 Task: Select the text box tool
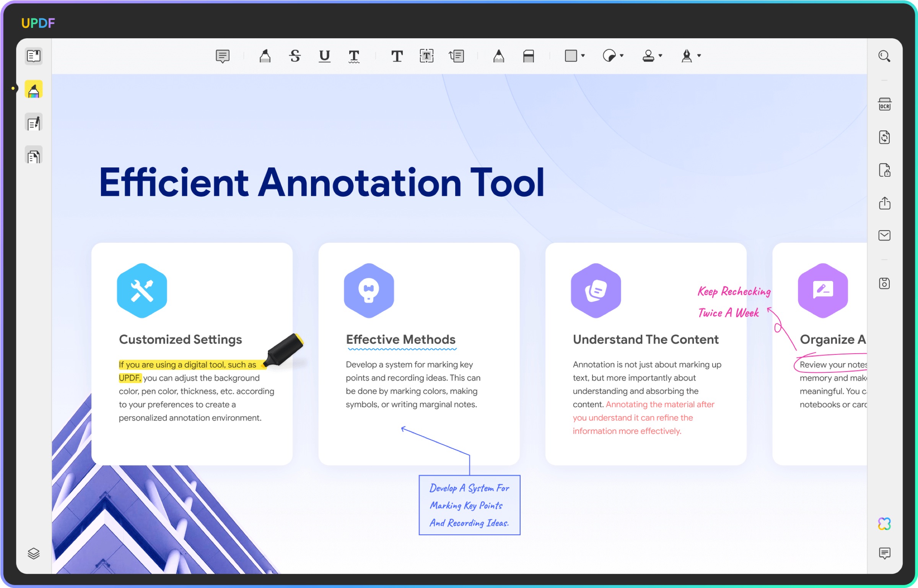[x=426, y=56]
